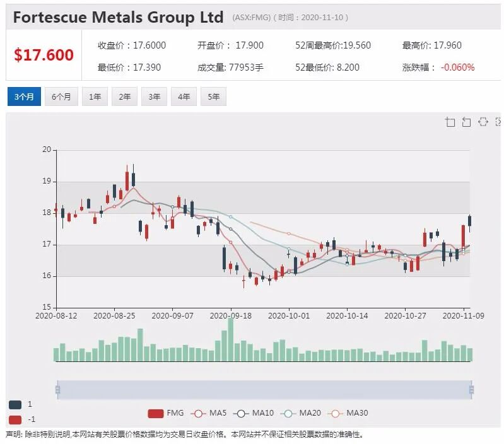Select the 4年 time range tab
This screenshot has width=504, height=444.
point(184,96)
